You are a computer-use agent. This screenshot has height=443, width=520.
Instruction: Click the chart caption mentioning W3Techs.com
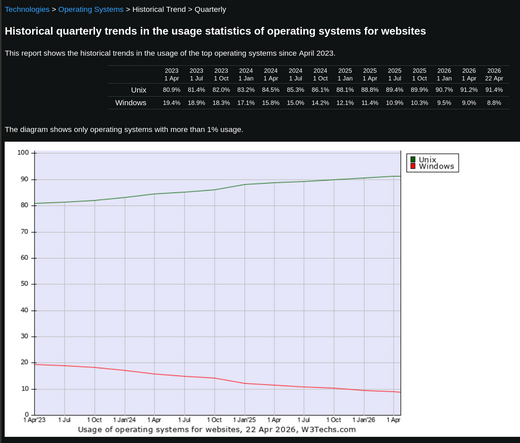(217, 430)
